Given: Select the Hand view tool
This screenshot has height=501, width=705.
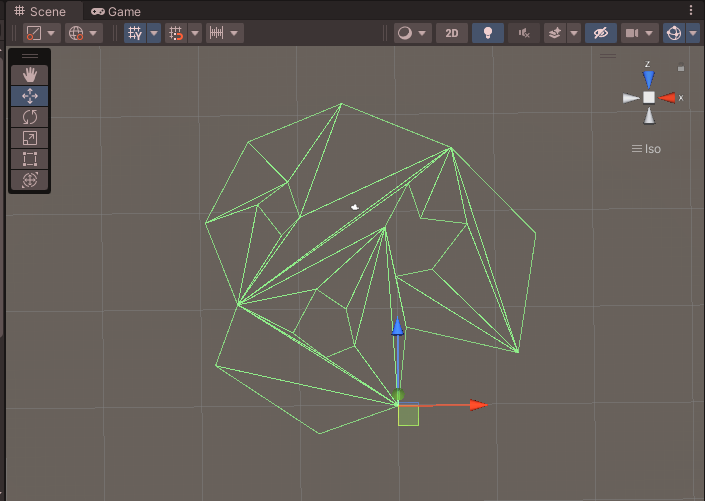Looking at the screenshot, I should click(30, 75).
